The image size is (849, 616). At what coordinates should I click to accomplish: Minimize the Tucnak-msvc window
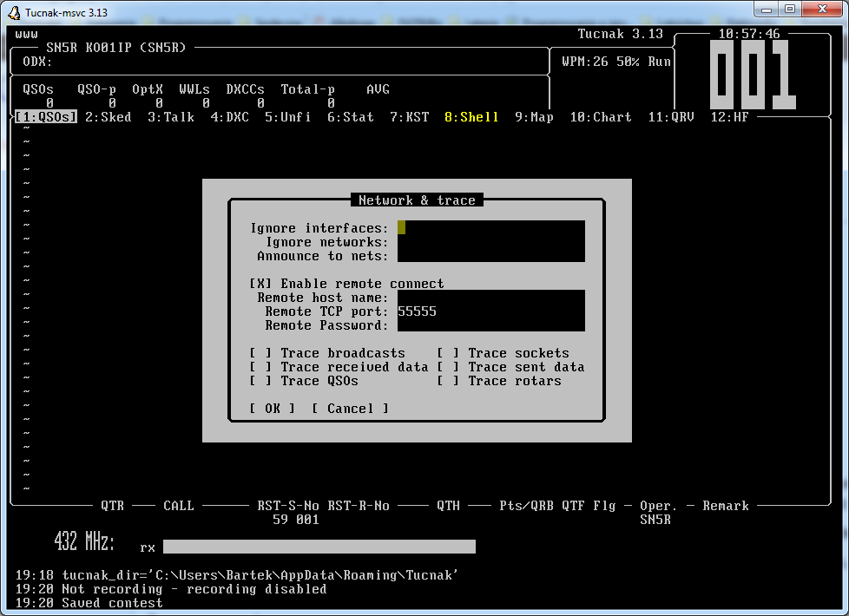(x=767, y=10)
